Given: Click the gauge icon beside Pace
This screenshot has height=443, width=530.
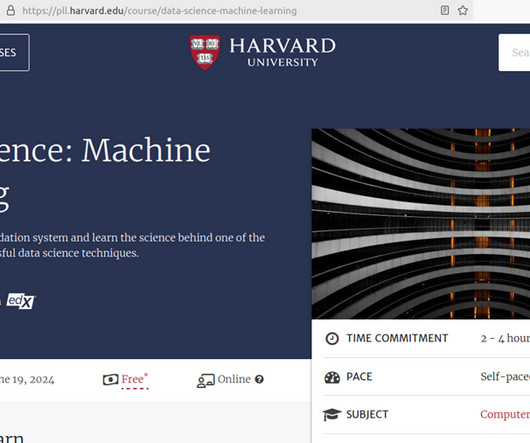Looking at the screenshot, I should click(332, 377).
